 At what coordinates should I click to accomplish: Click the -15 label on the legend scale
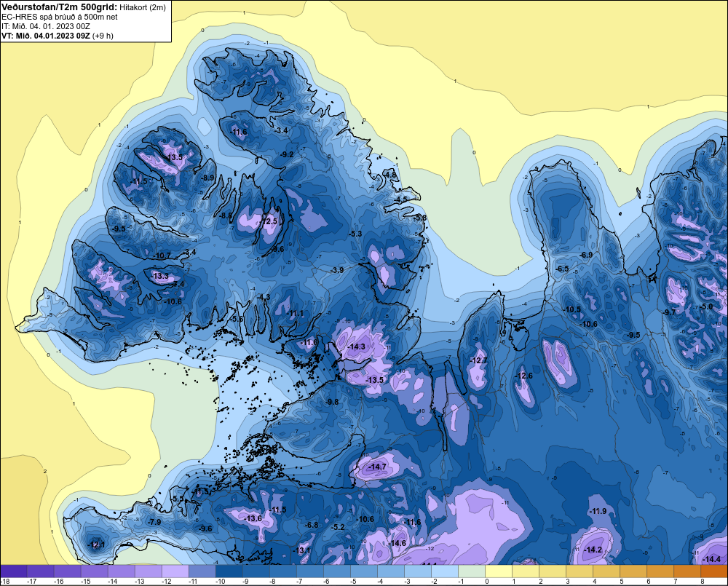click(x=85, y=582)
